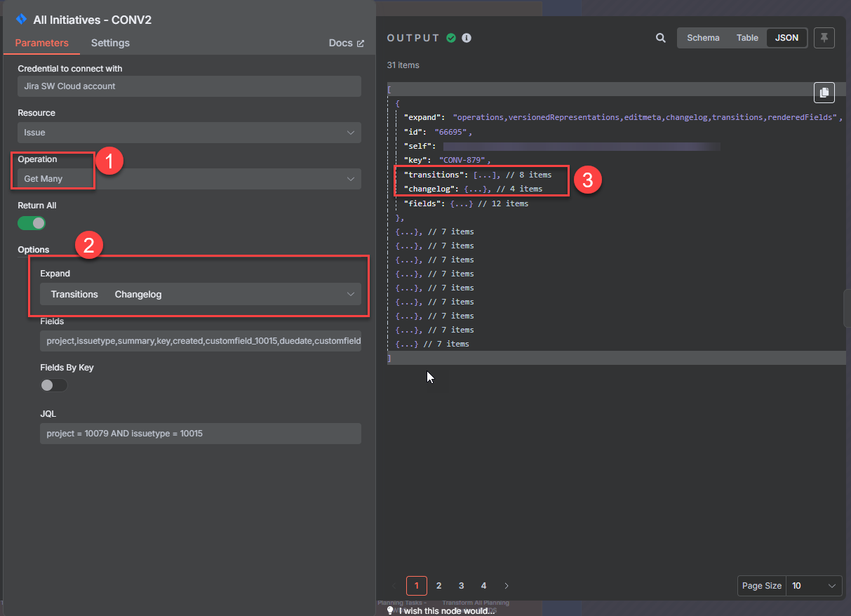Screen dimensions: 851x616
Task: Click the JQL query input field
Action: (x=201, y=434)
